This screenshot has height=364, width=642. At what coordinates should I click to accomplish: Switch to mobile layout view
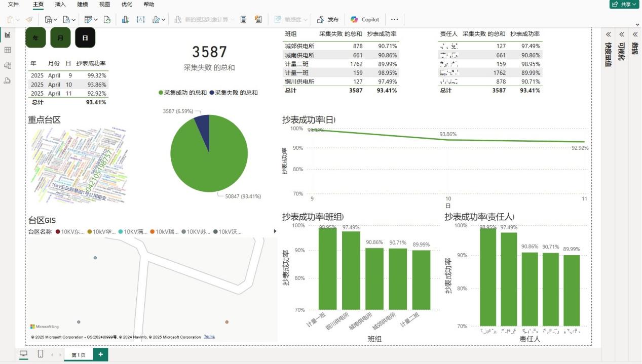coord(41,354)
